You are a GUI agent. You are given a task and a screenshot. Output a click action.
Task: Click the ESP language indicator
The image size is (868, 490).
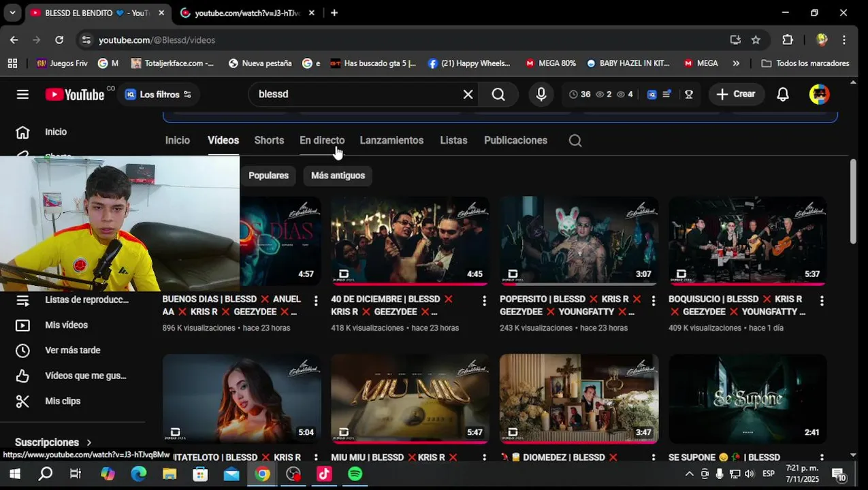(769, 474)
